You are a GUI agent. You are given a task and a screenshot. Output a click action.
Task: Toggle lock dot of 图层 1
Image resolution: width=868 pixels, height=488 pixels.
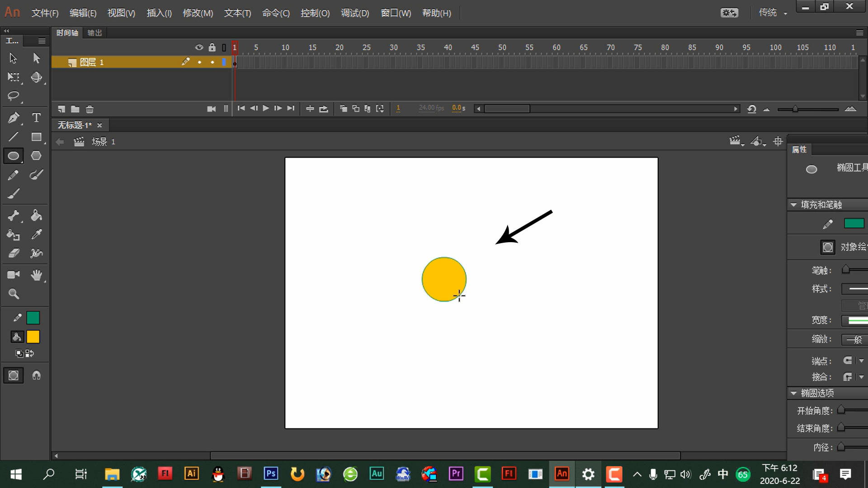[212, 62]
